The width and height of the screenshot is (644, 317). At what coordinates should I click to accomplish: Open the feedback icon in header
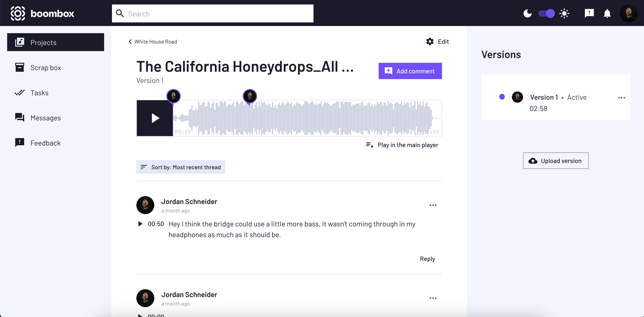point(589,13)
